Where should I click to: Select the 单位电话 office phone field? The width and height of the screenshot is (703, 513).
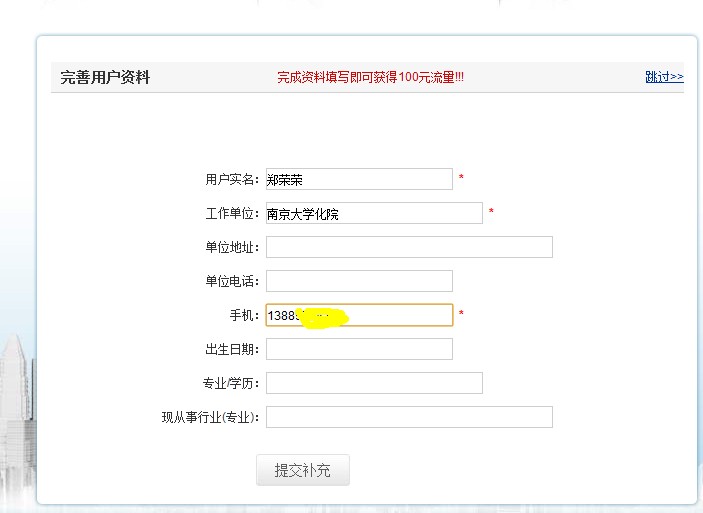359,281
